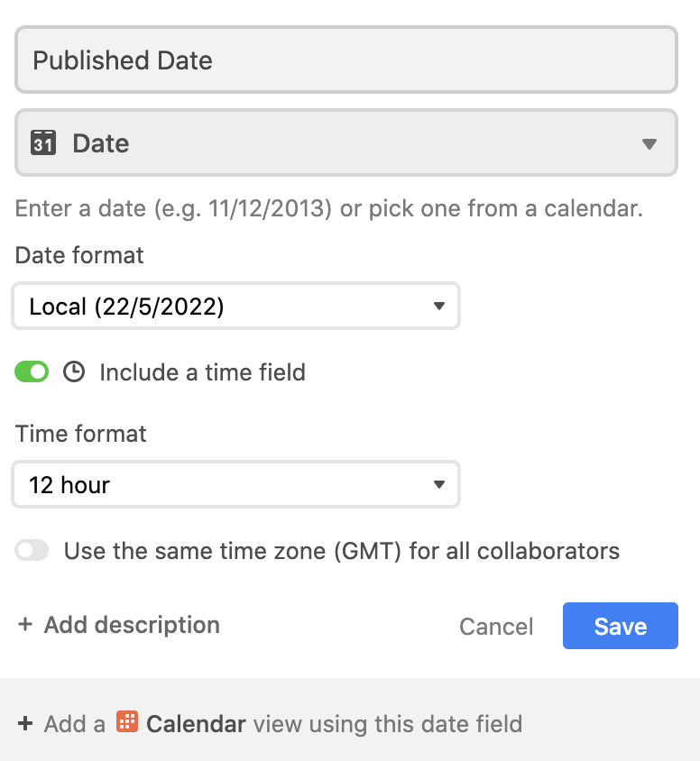
Task: Enable same time zone (GMT) toggle
Action: 32,551
